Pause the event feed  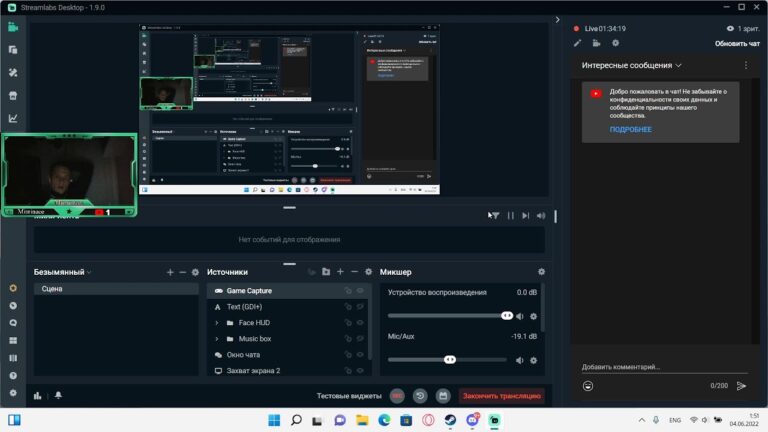(x=511, y=216)
